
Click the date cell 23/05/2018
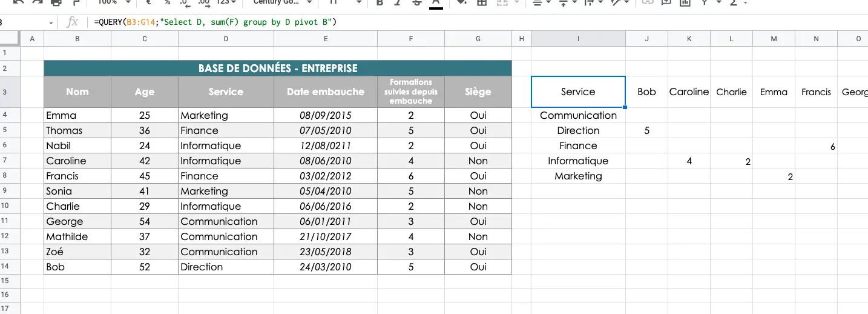pos(326,252)
